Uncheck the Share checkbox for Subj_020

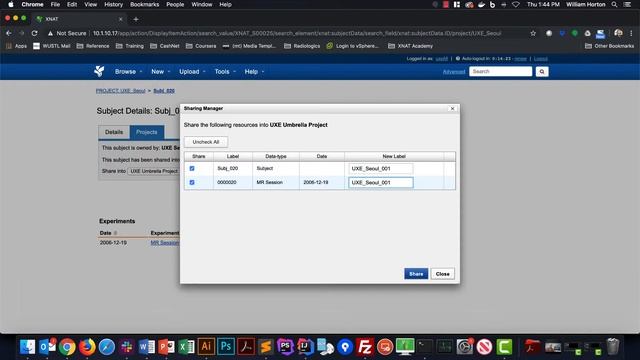(192, 168)
